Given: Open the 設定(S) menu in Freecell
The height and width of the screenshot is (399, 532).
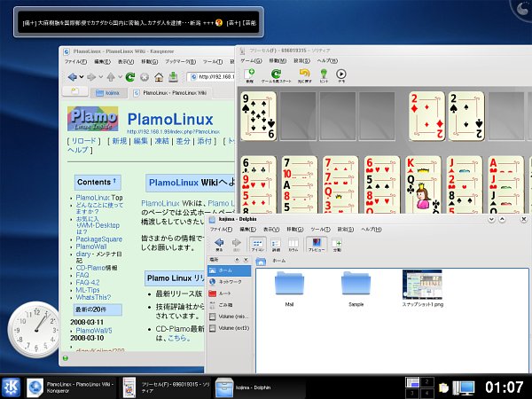Looking at the screenshot, I should (302, 60).
